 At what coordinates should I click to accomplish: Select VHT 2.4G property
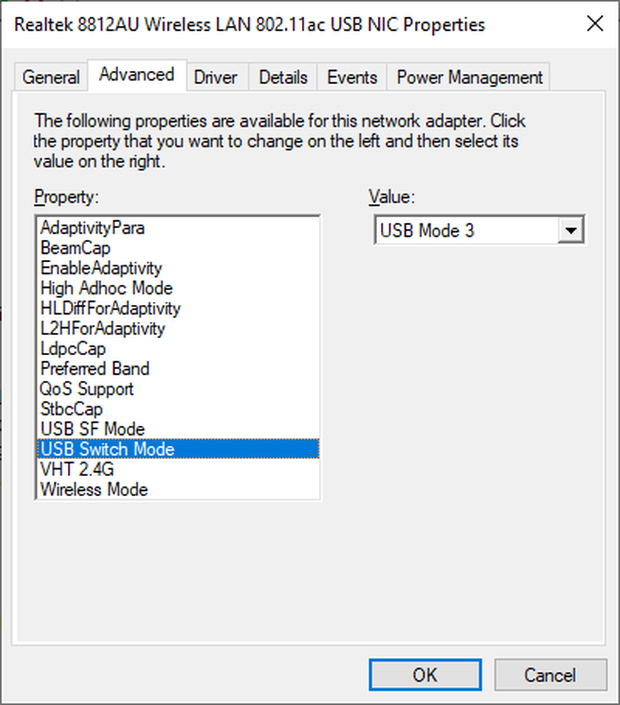[178, 469]
